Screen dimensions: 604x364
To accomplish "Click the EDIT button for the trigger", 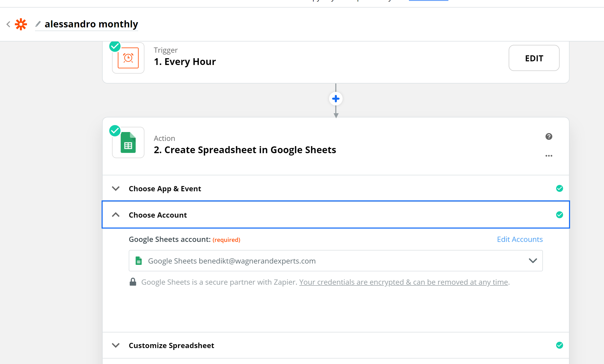I will point(534,58).
